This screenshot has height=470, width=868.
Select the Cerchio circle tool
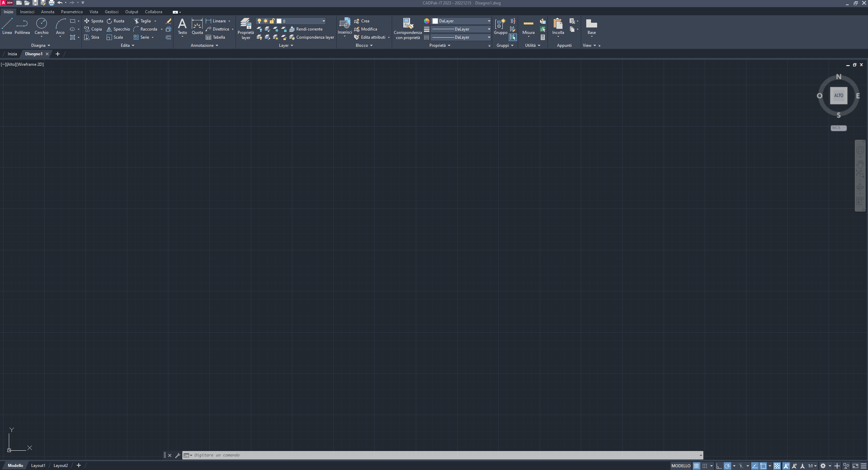click(41, 26)
